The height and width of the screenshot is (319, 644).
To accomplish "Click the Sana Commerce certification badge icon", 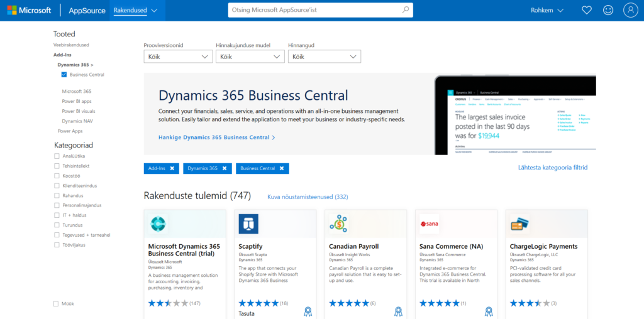I will (488, 311).
